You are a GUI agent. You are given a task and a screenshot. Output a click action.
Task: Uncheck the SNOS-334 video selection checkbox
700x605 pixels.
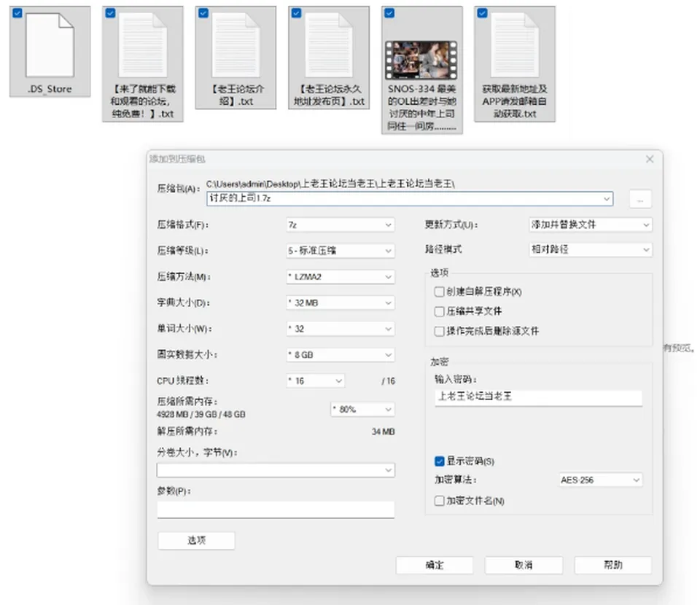[389, 13]
